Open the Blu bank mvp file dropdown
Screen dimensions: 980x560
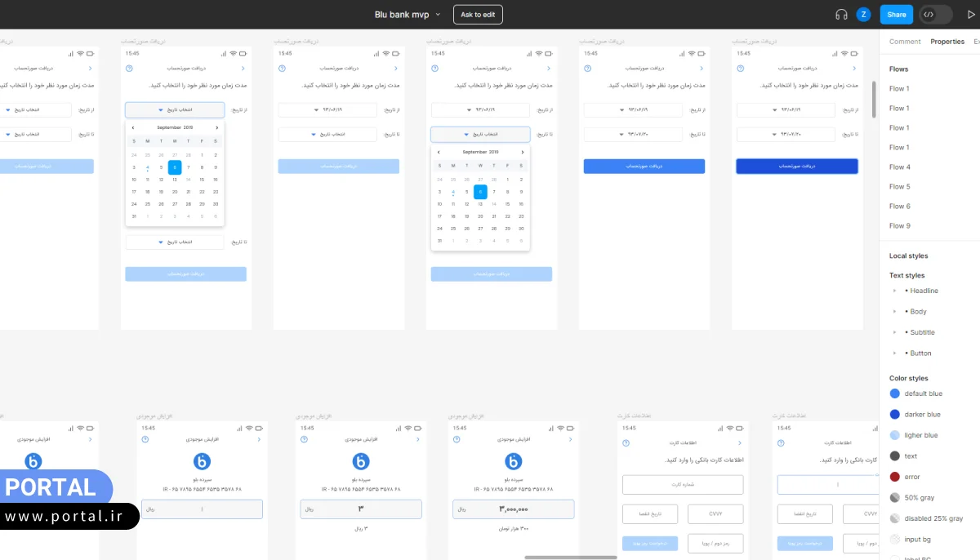click(438, 15)
